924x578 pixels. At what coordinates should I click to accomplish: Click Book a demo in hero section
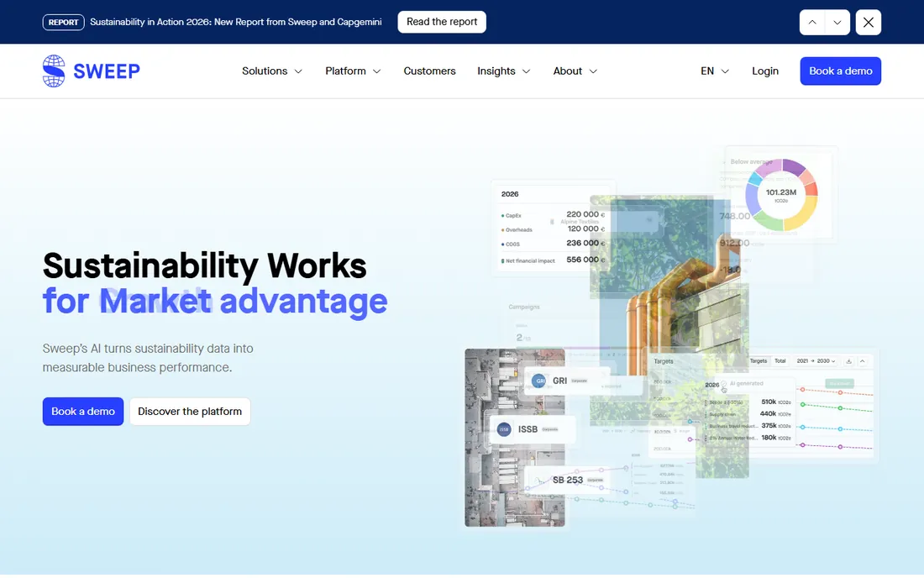(83, 412)
